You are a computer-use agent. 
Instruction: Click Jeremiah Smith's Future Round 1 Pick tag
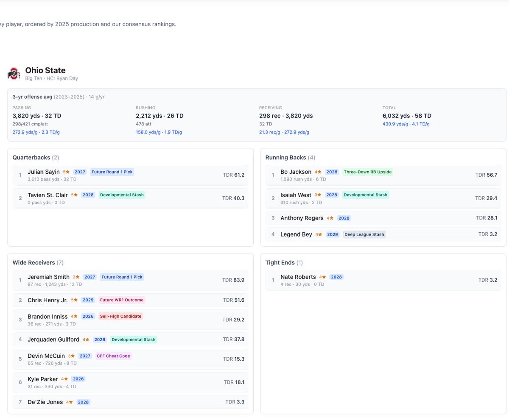coord(122,277)
